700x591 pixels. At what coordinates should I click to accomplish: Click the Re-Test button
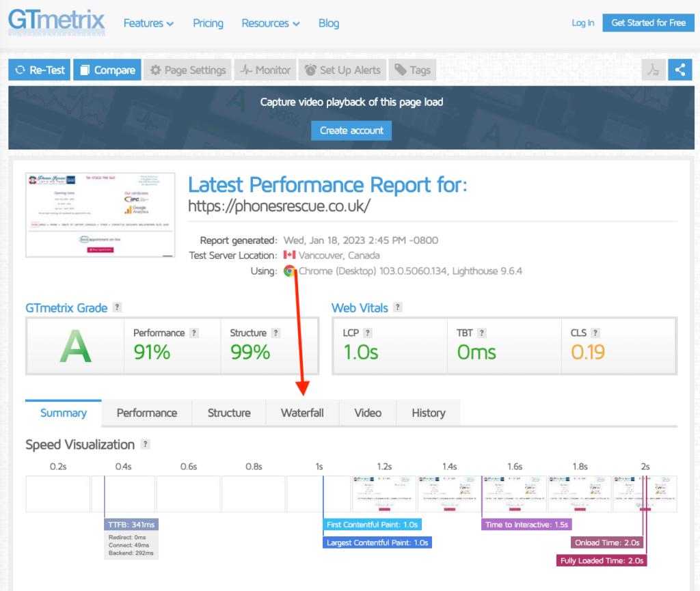[39, 70]
